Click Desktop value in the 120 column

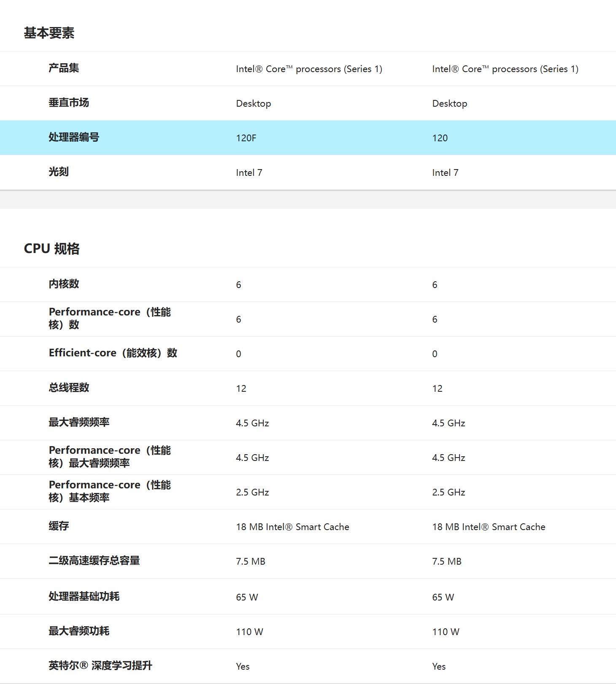(450, 104)
